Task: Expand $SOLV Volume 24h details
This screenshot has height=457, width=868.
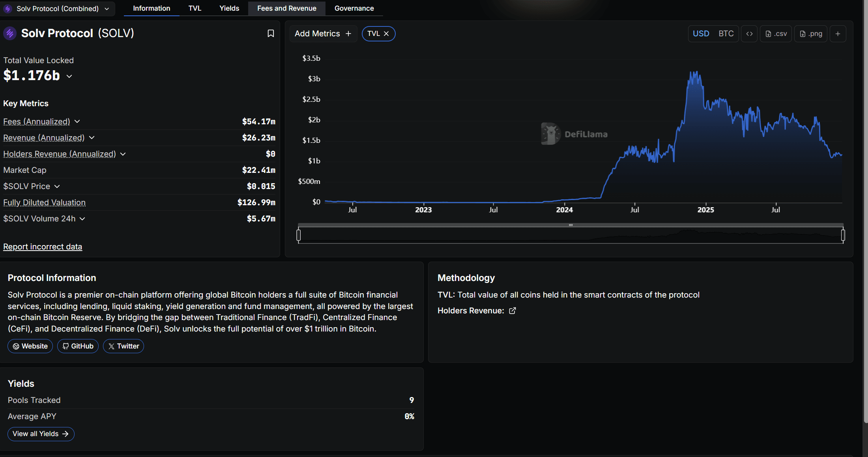Action: coord(82,219)
